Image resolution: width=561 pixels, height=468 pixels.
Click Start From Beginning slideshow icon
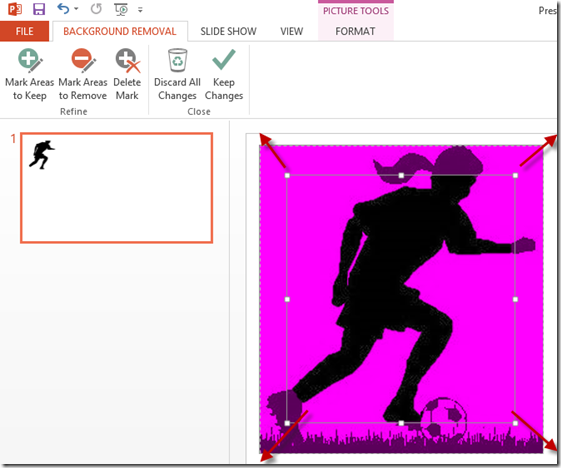(121, 10)
